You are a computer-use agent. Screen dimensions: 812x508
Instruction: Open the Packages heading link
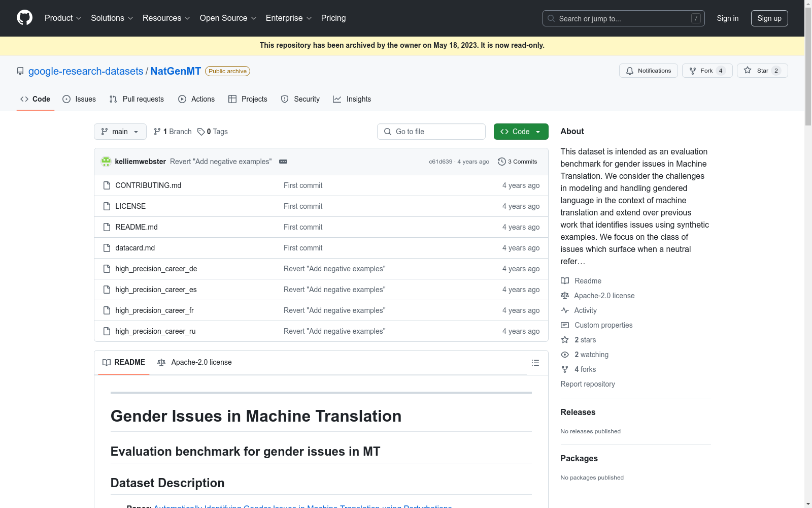pos(579,459)
